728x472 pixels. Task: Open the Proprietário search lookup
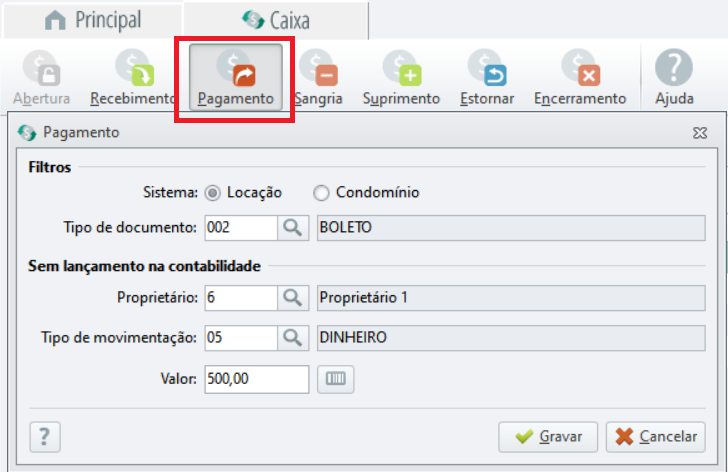click(293, 298)
